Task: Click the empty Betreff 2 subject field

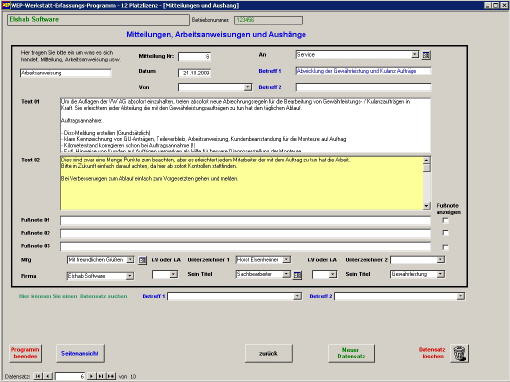Action: coord(363,87)
